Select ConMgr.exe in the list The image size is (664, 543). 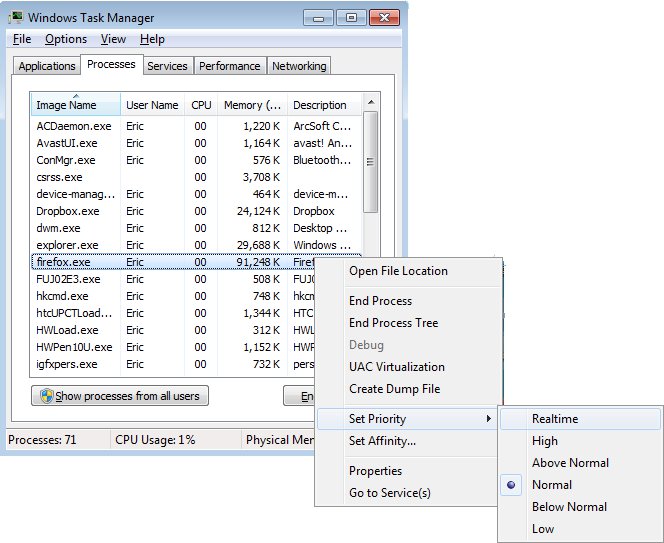(196, 160)
